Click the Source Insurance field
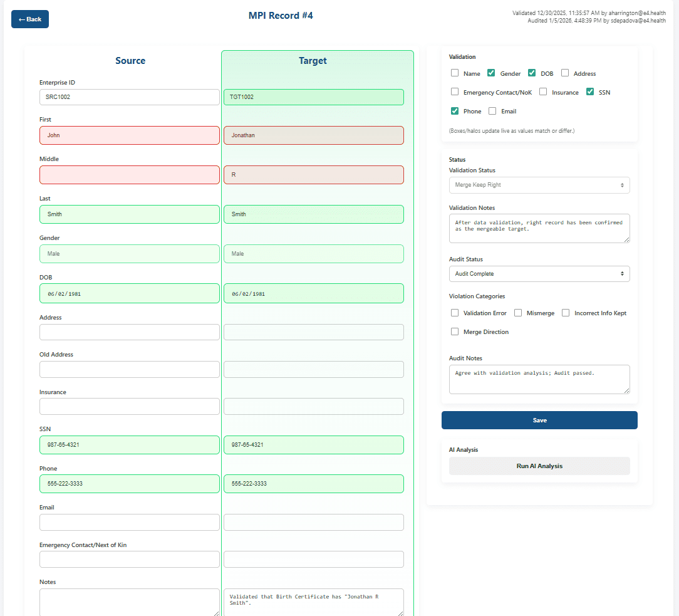Screen dimensions: 679x616 click(x=130, y=406)
